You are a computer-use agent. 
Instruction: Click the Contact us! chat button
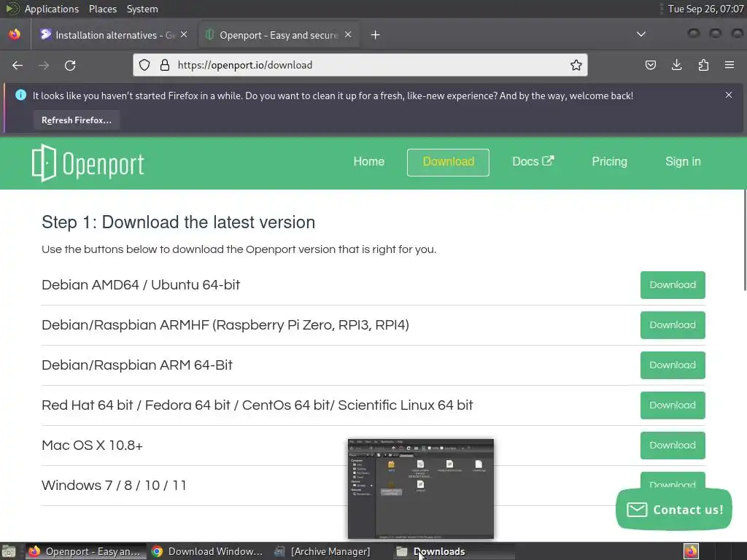[673, 510]
